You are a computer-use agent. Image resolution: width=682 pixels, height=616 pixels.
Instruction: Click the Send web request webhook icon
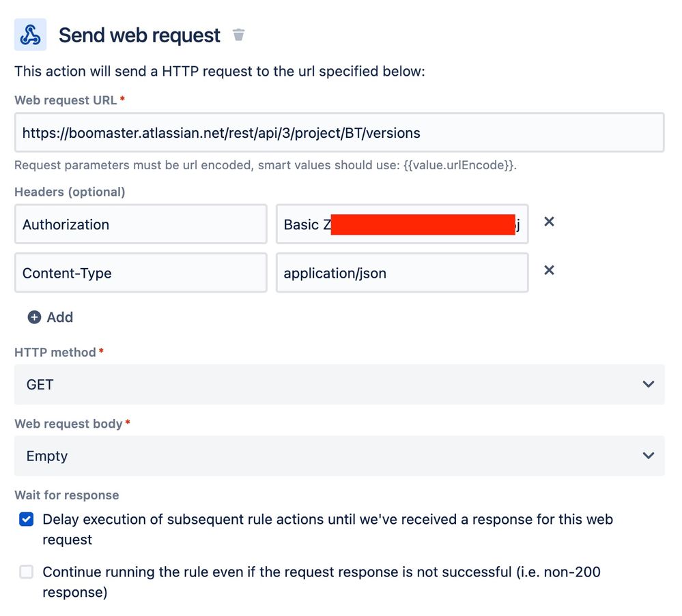[30, 34]
